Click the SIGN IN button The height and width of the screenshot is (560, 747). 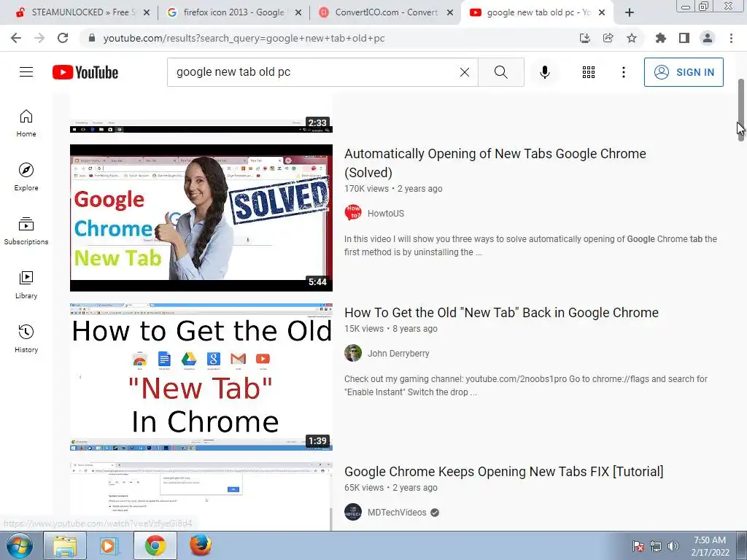pyautogui.click(x=684, y=72)
